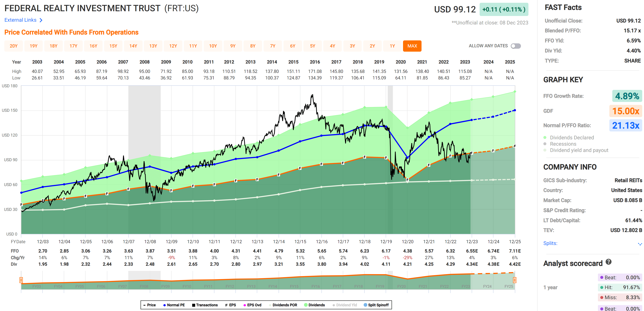Click FY20 on the bottom timeline strip
The height and width of the screenshot is (311, 644).
click(x=402, y=286)
